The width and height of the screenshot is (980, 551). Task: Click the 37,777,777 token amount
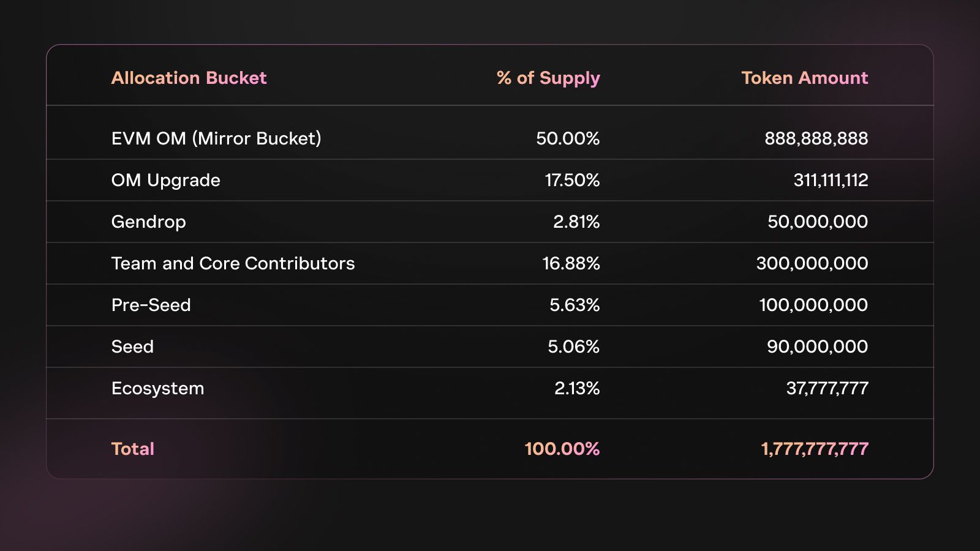point(827,388)
